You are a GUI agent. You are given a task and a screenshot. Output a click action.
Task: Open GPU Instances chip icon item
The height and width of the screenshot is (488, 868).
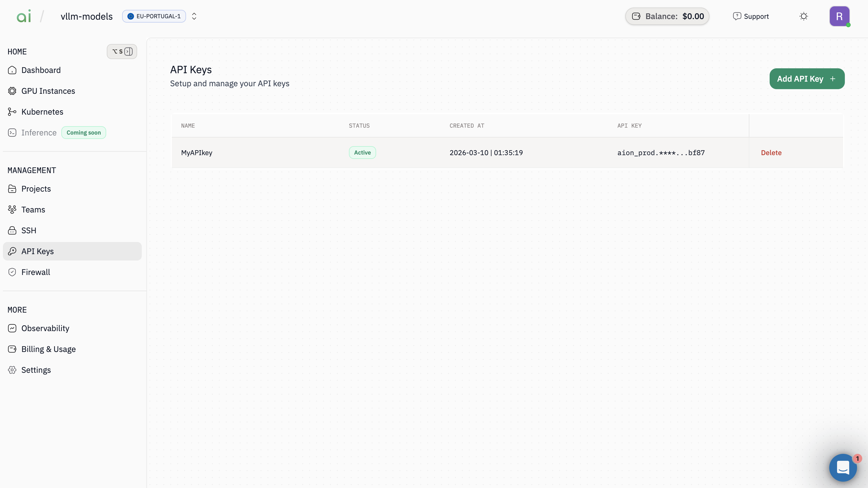click(x=48, y=91)
